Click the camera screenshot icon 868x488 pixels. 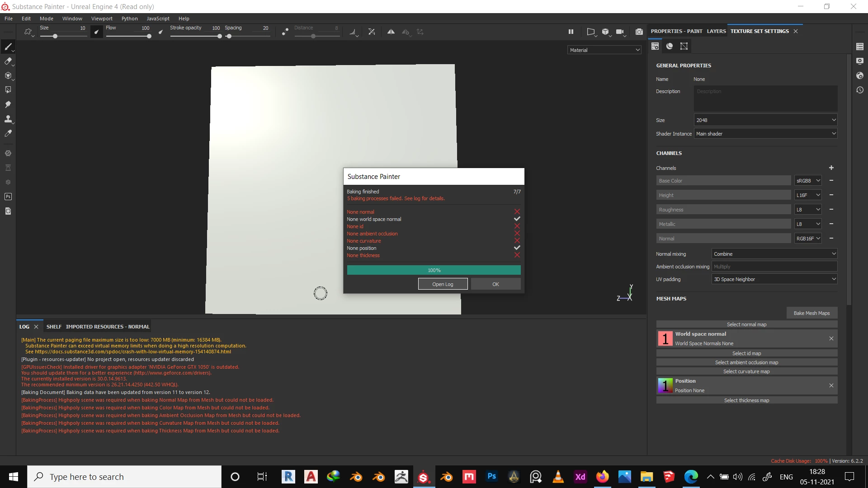639,32
